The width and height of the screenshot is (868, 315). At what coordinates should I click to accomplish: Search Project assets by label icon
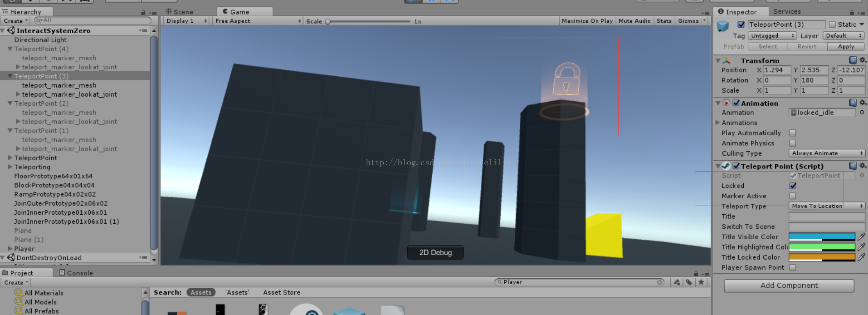pyautogui.click(x=689, y=282)
